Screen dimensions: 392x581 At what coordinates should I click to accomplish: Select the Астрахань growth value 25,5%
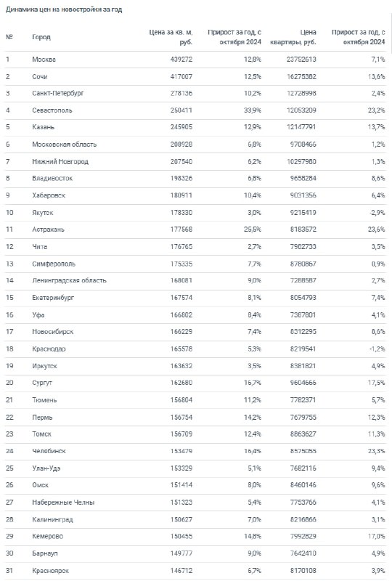tap(253, 229)
